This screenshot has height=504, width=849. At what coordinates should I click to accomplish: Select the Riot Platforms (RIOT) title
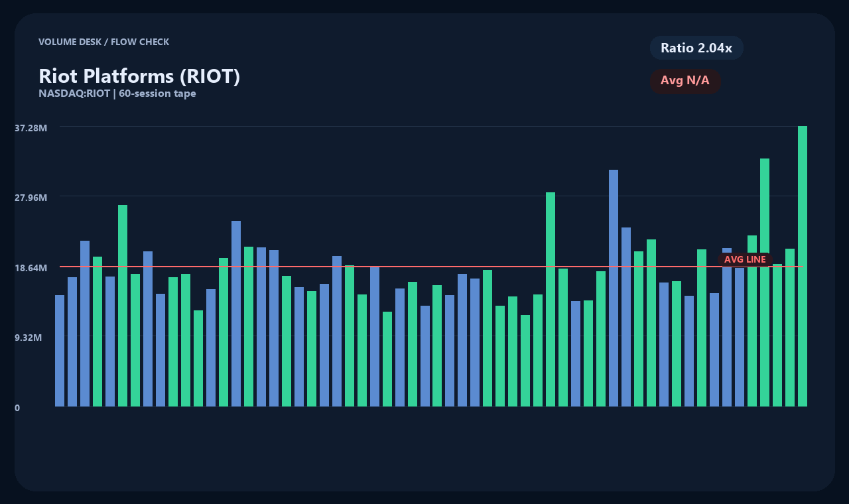click(x=139, y=76)
